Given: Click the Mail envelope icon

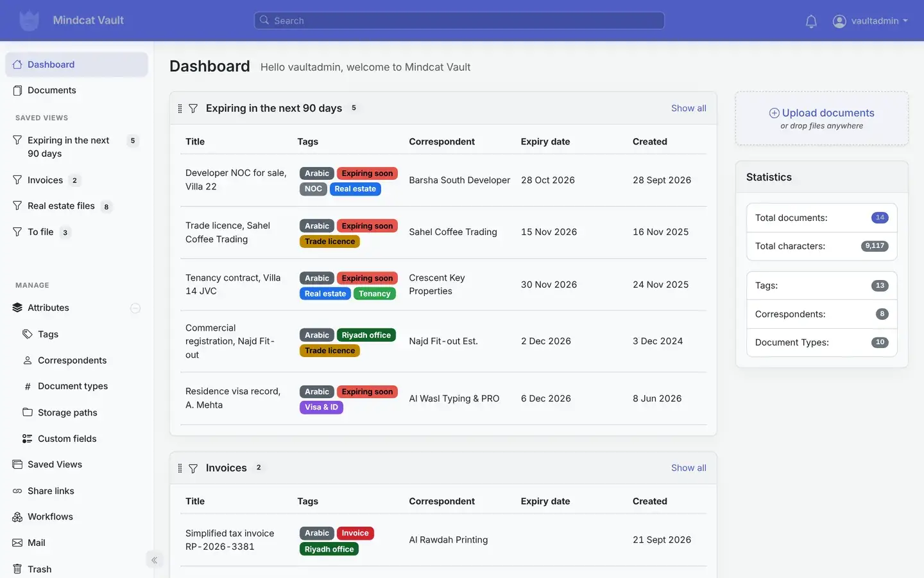Looking at the screenshot, I should click(x=17, y=543).
